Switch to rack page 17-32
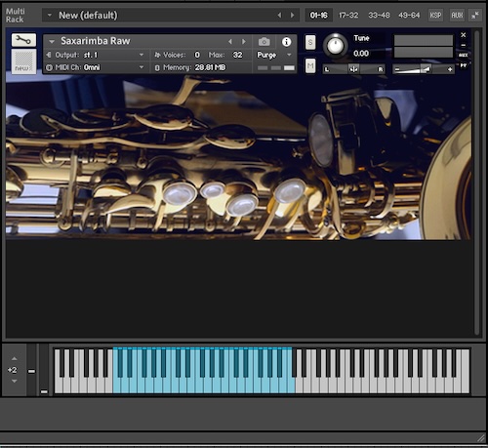The height and width of the screenshot is (448, 488). [x=348, y=15]
